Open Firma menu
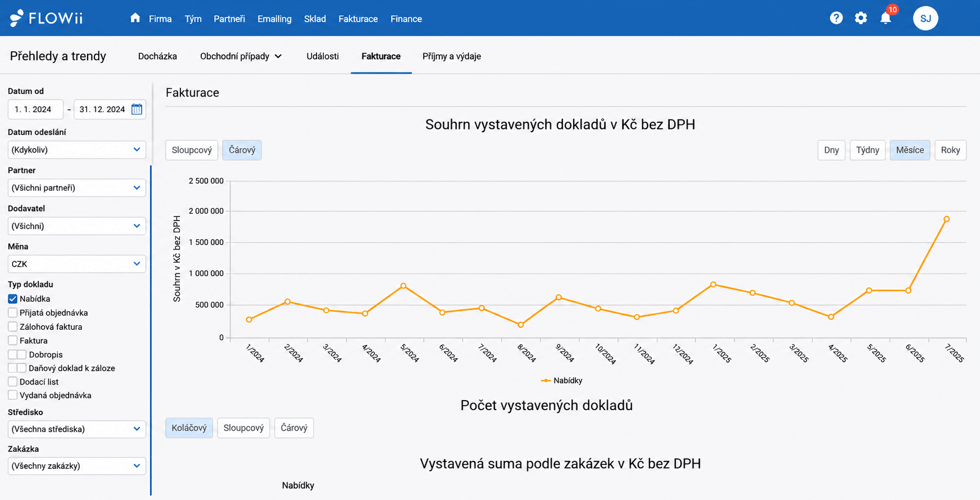 point(160,19)
